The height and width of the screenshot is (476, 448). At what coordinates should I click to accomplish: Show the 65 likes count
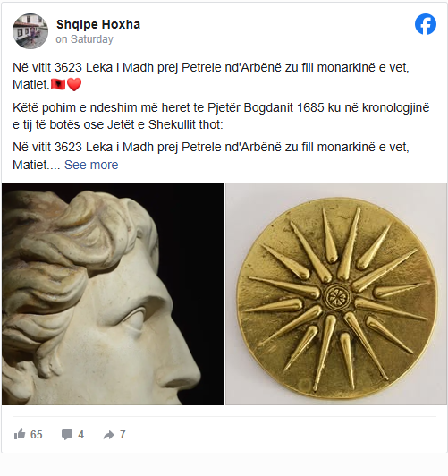click(x=36, y=435)
